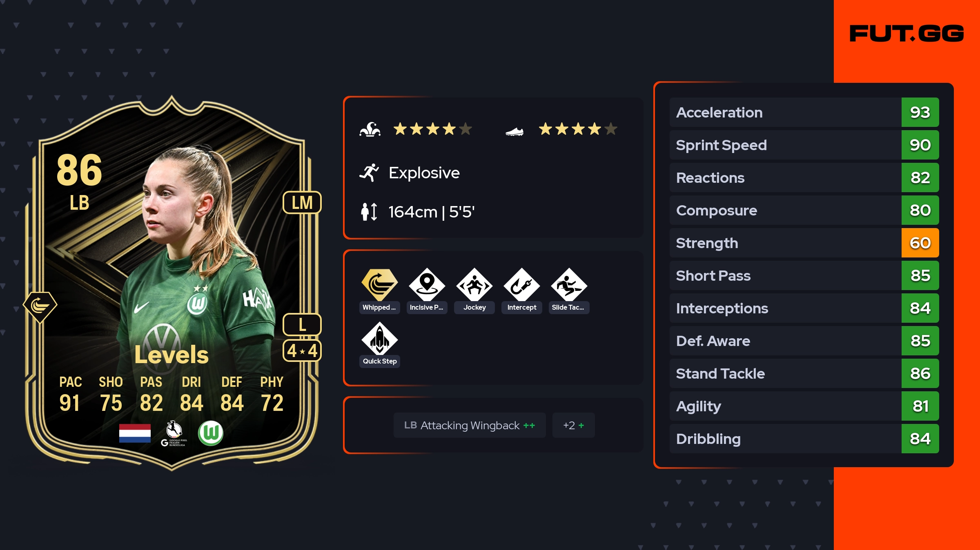Click the Wolfsburg club badge on card

(211, 433)
